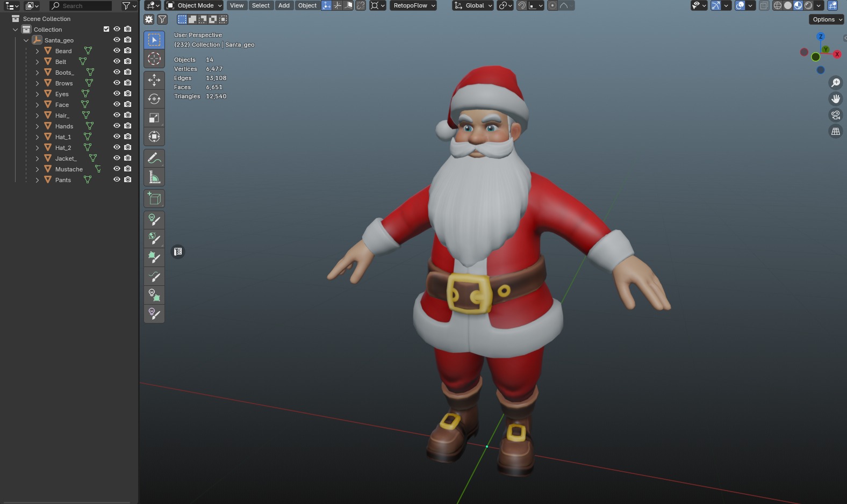This screenshot has height=504, width=847.
Task: Open editor type menu in viewport header
Action: pyautogui.click(x=153, y=5)
